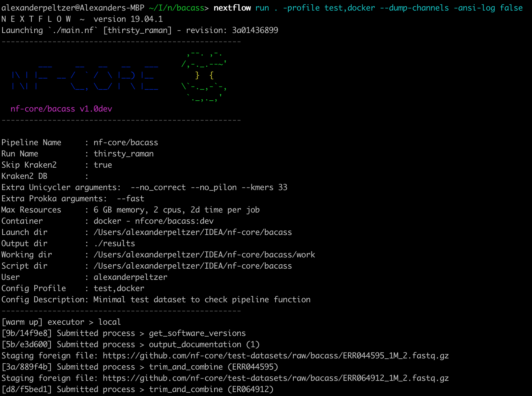Click the "nextflow" command word in the prompt
The image size is (532, 396).
(232, 8)
